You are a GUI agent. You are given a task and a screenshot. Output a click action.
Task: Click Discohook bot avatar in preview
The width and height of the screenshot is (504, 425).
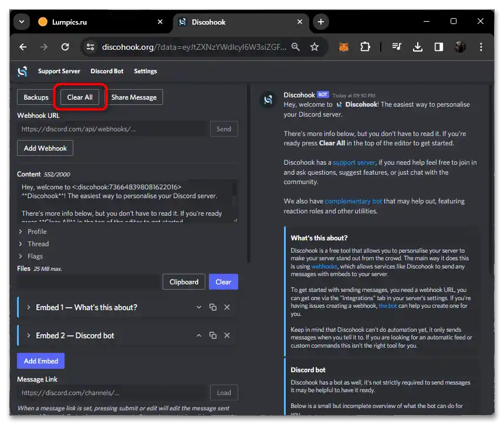point(268,100)
